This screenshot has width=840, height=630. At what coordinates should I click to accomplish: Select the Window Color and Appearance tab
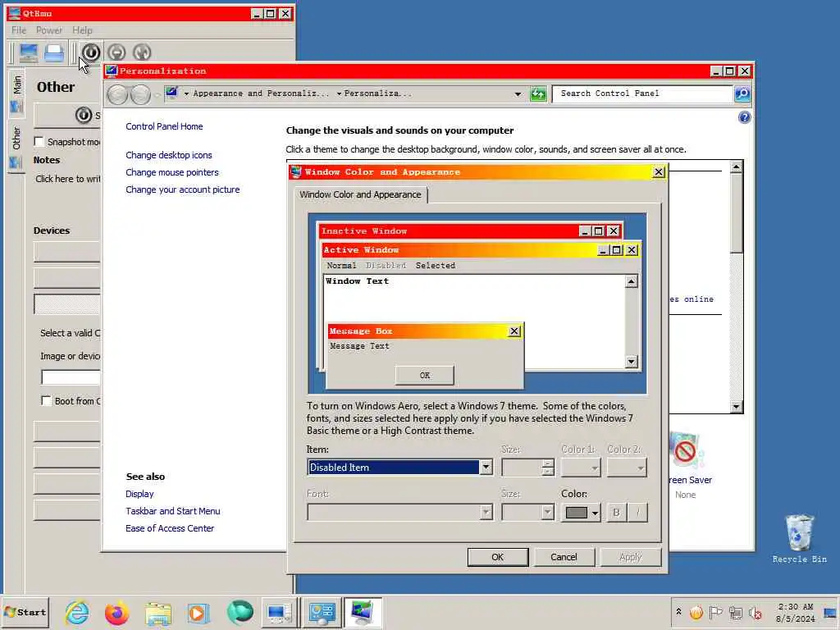pyautogui.click(x=361, y=194)
